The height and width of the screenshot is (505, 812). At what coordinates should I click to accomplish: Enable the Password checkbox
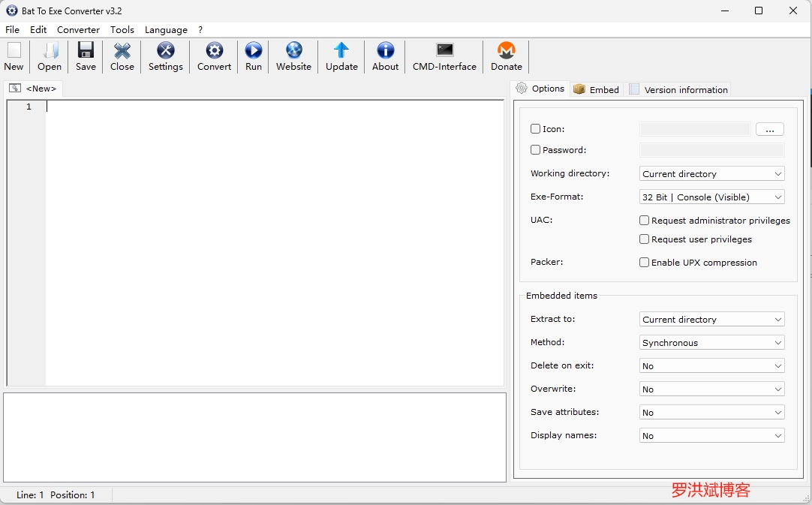(536, 149)
